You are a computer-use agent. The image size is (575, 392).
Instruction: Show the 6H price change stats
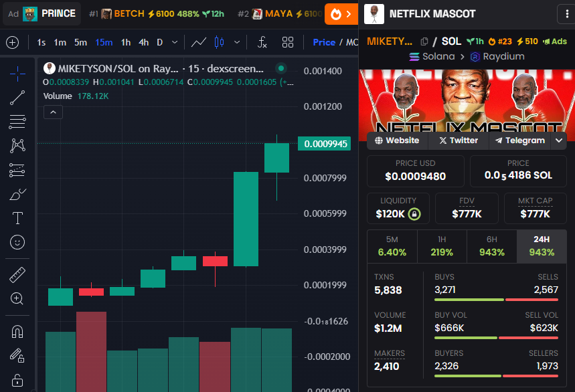pyautogui.click(x=492, y=247)
